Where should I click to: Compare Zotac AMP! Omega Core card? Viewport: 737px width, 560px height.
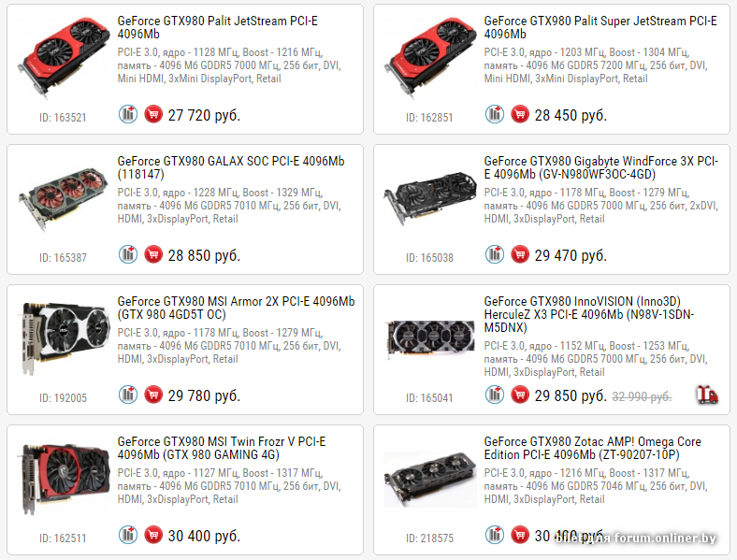point(495,535)
